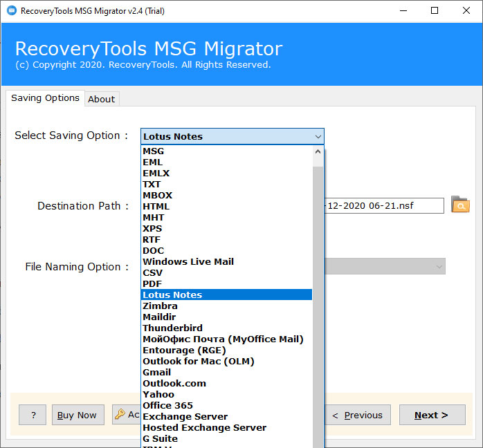Expand the Select Saving Option combo box
The height and width of the screenshot is (448, 483).
pos(233,136)
